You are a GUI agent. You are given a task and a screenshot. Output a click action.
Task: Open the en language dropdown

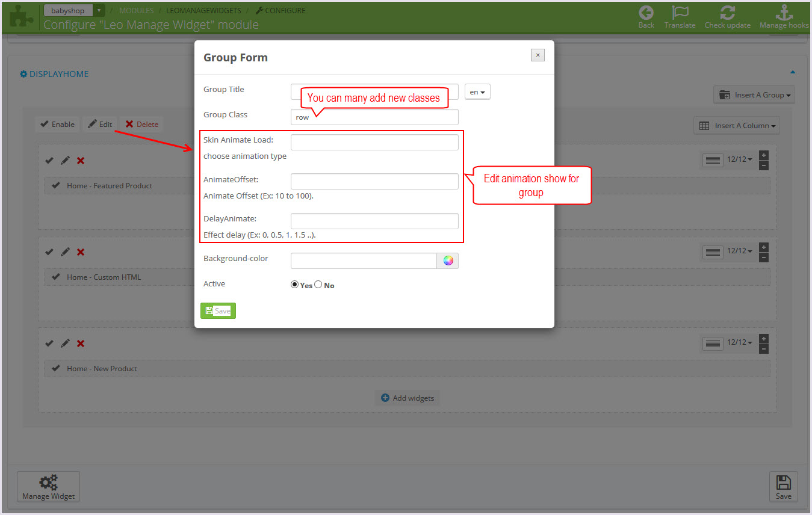click(x=477, y=91)
